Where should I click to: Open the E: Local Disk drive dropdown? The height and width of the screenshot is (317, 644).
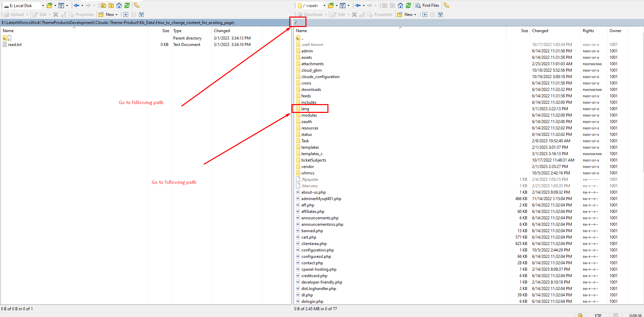click(x=43, y=5)
